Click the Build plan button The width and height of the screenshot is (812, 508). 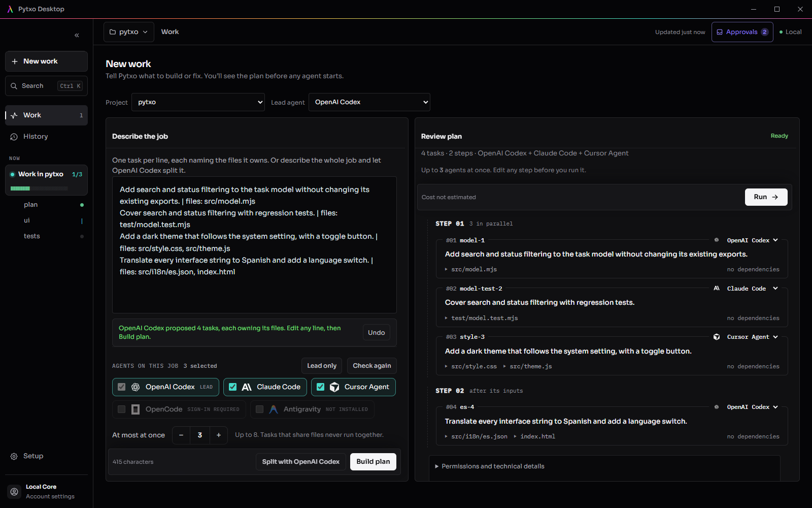(x=373, y=462)
